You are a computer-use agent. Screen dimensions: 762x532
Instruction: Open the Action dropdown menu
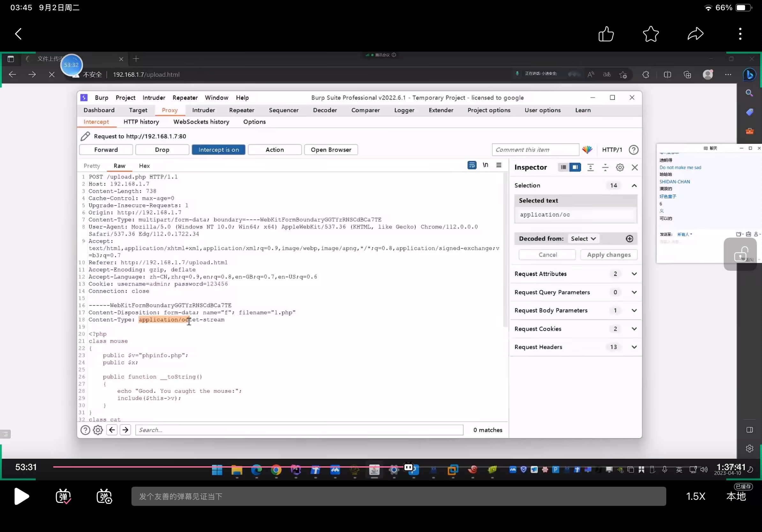274,150
